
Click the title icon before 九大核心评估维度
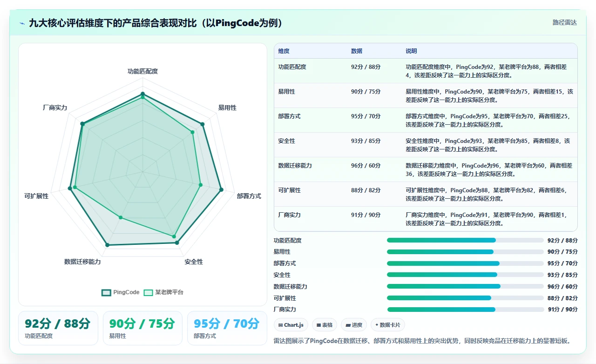[x=22, y=23]
